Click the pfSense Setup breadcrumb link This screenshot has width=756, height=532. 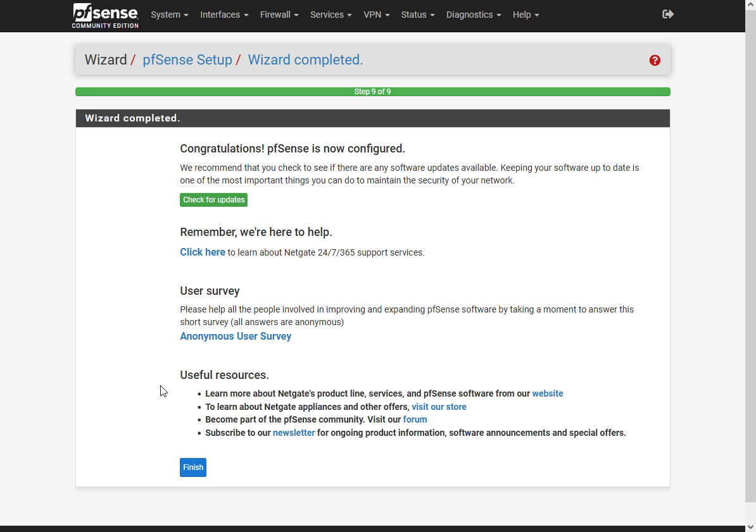(187, 59)
